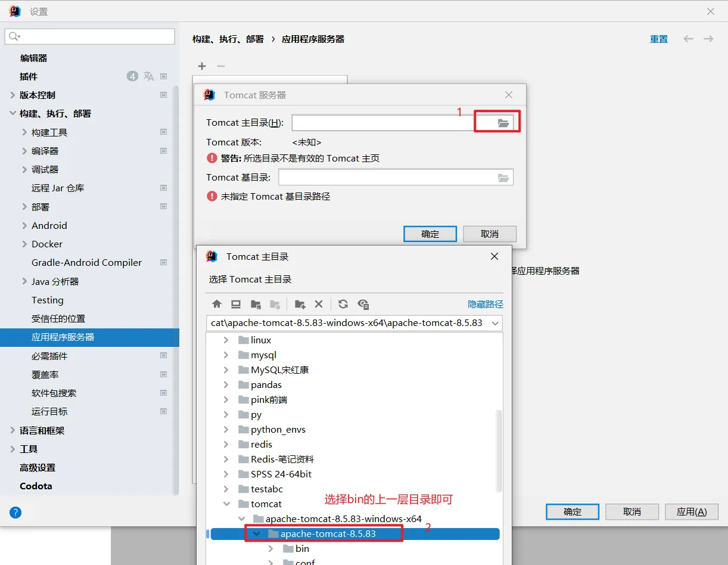This screenshot has width=728, height=565.
Task: Click the forward navigation arrow in settings
Action: [x=708, y=39]
